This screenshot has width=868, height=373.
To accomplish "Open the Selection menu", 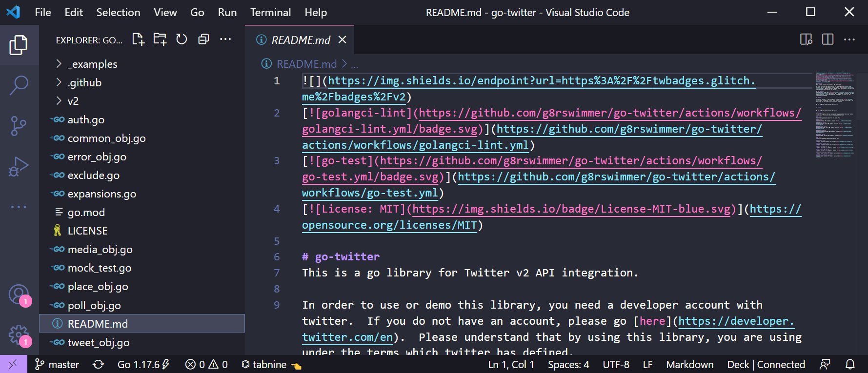I will [118, 12].
